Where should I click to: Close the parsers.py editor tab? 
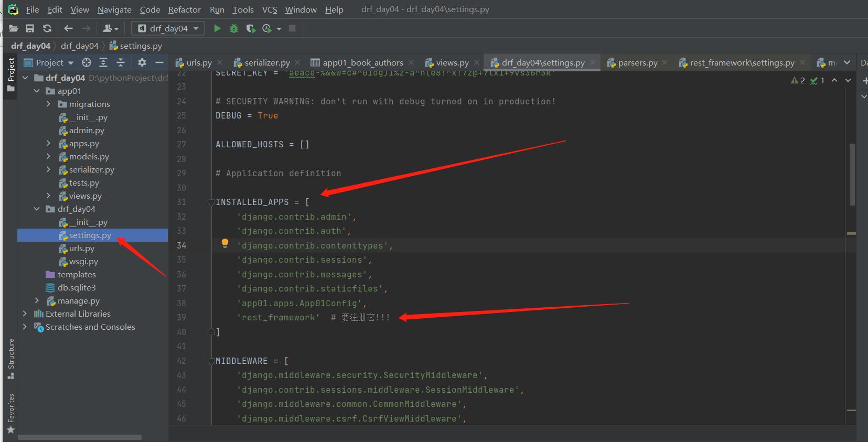(x=665, y=62)
